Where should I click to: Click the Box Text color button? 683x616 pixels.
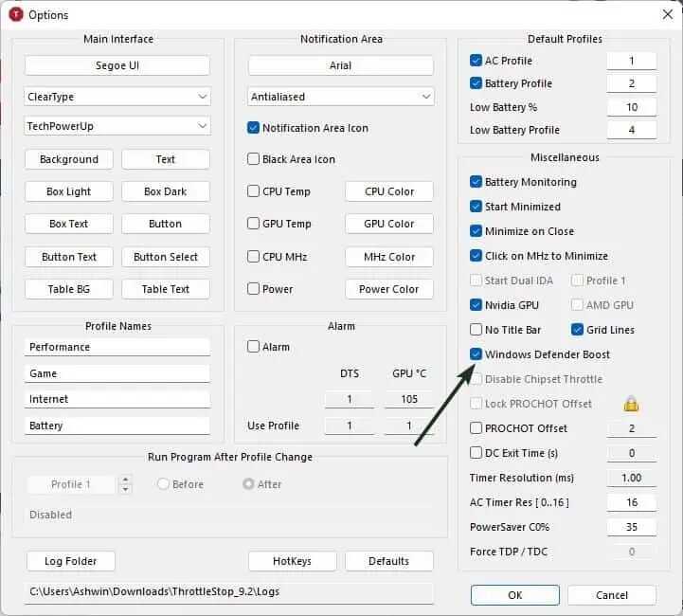coord(69,224)
